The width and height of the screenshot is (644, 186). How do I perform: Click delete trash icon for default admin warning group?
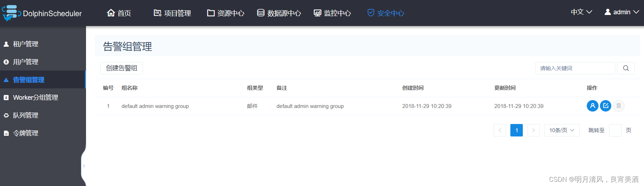pos(618,106)
